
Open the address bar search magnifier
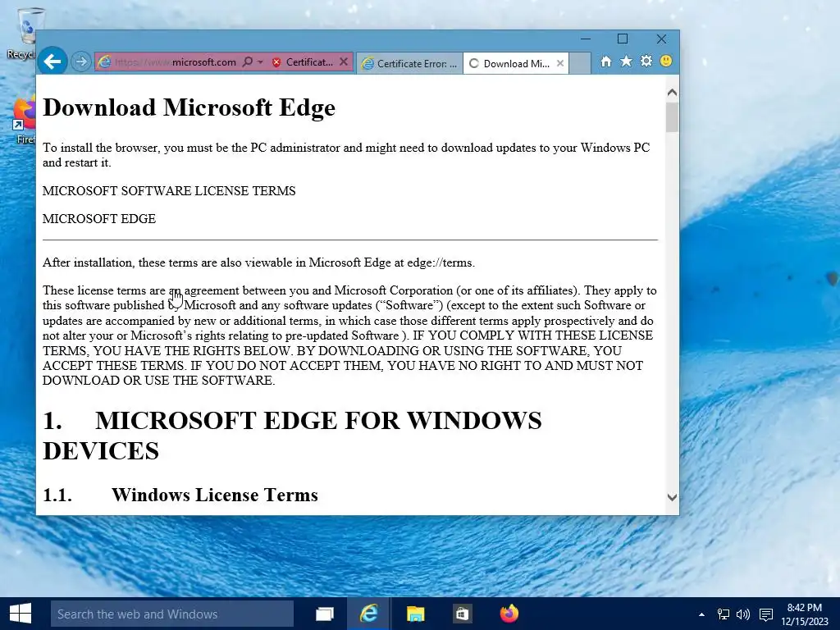pyautogui.click(x=247, y=62)
